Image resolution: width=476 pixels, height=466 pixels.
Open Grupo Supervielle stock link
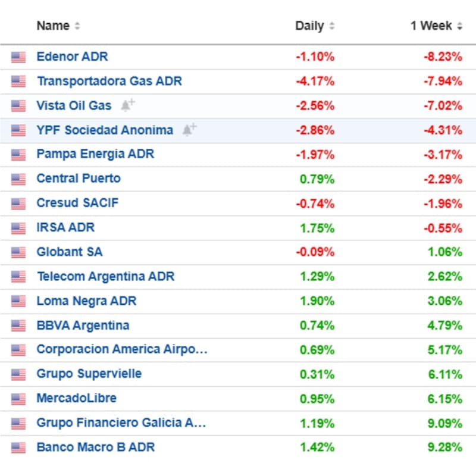click(x=89, y=374)
